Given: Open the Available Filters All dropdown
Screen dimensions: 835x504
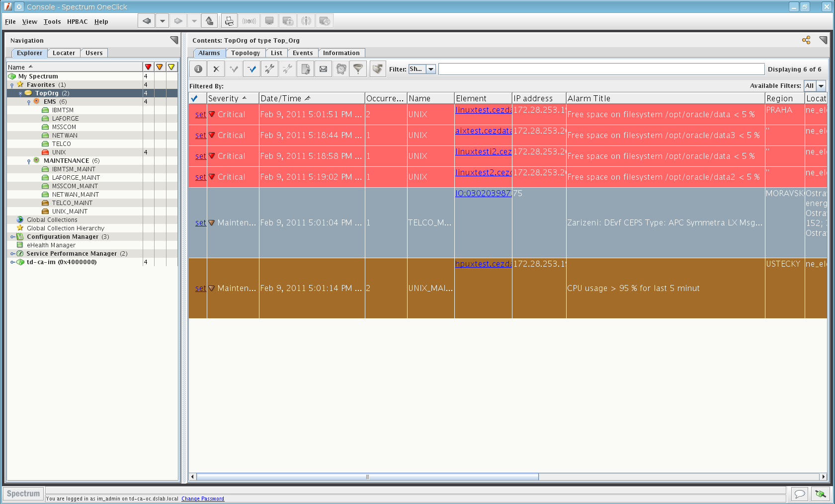Looking at the screenshot, I should point(821,86).
